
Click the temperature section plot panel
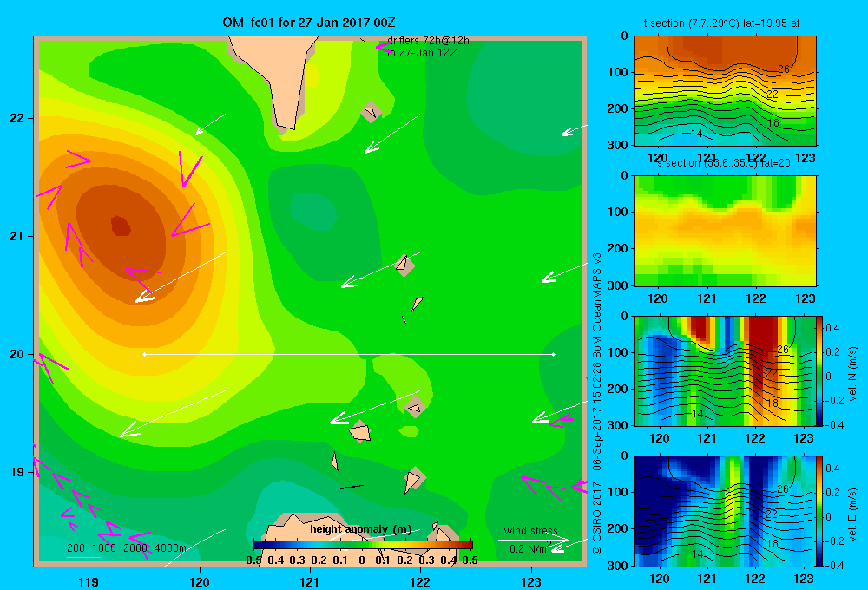725,91
